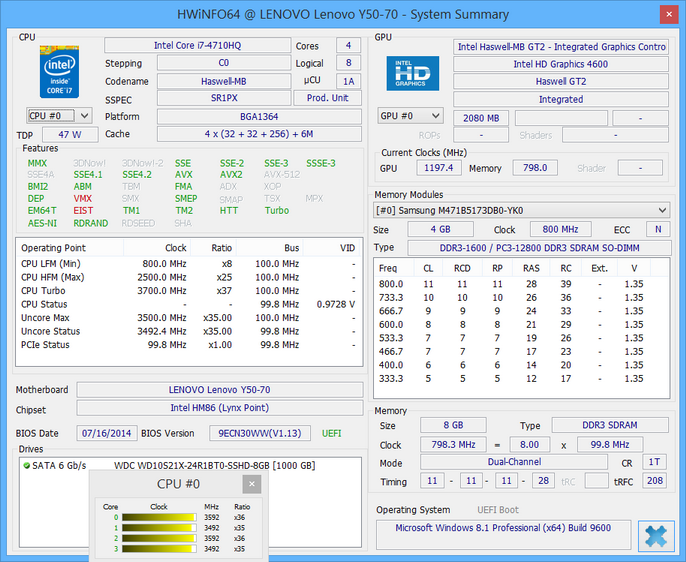The height and width of the screenshot is (562, 686).
Task: Click the Platform BGA1364 field
Action: (259, 117)
